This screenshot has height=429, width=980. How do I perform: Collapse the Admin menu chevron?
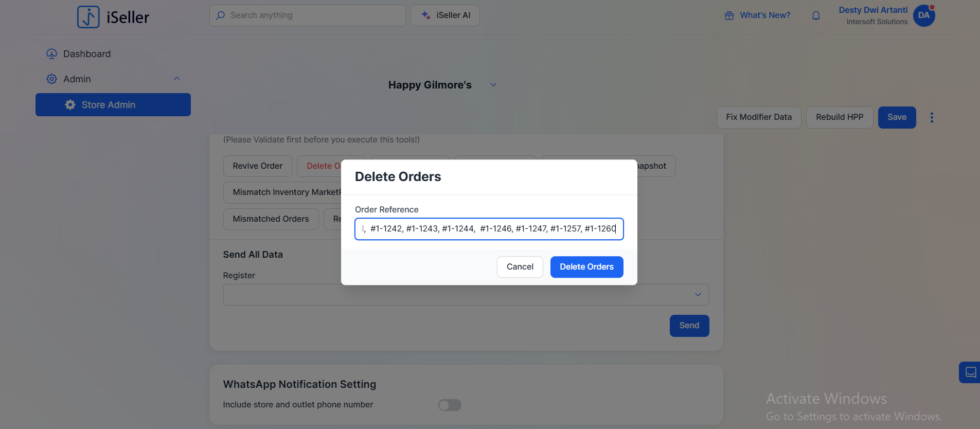177,79
